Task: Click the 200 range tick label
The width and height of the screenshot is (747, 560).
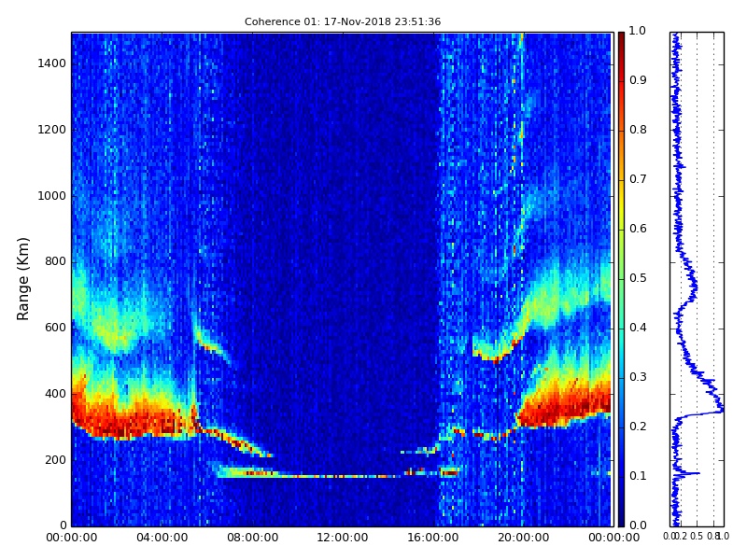Action: [56, 460]
